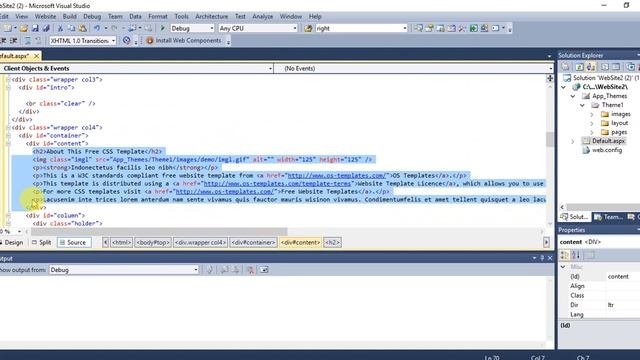Collapse the div id intro code region

[x=8, y=88]
